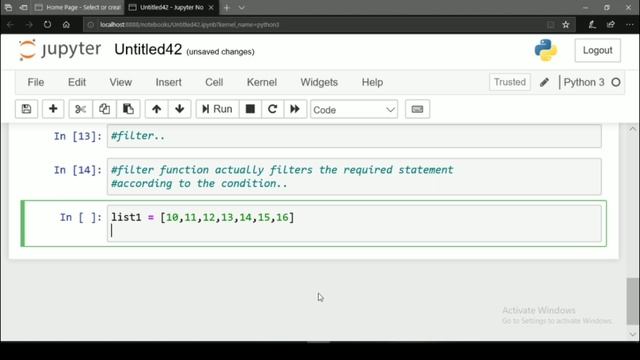640x360 pixels.
Task: Click the Jupyter logo
Action: point(60,50)
